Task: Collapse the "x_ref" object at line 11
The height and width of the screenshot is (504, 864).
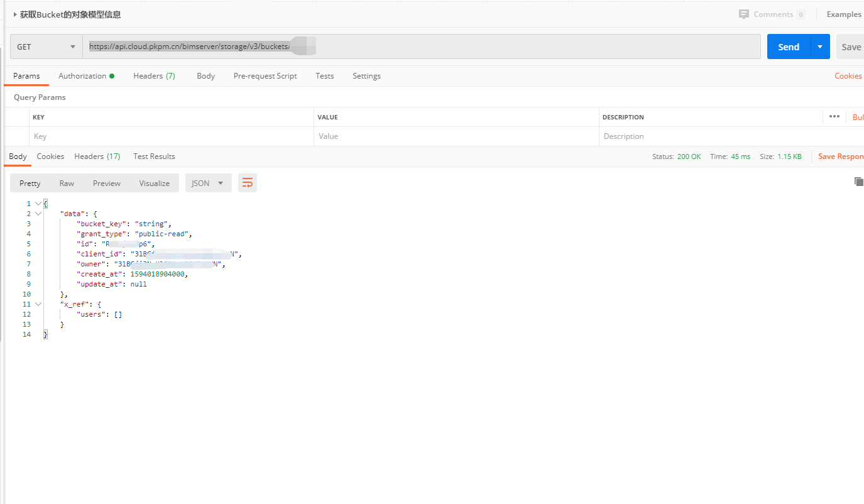Action: [x=38, y=304]
